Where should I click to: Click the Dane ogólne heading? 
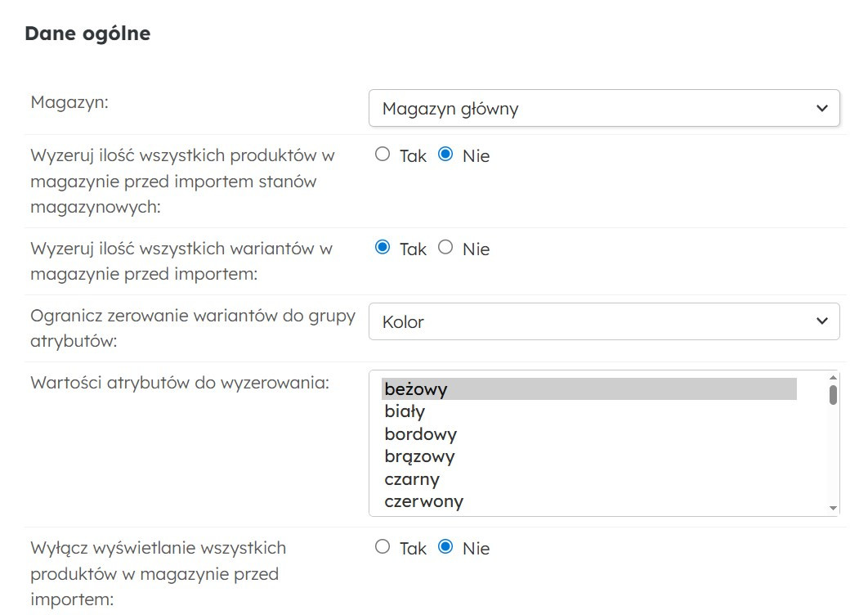[87, 34]
